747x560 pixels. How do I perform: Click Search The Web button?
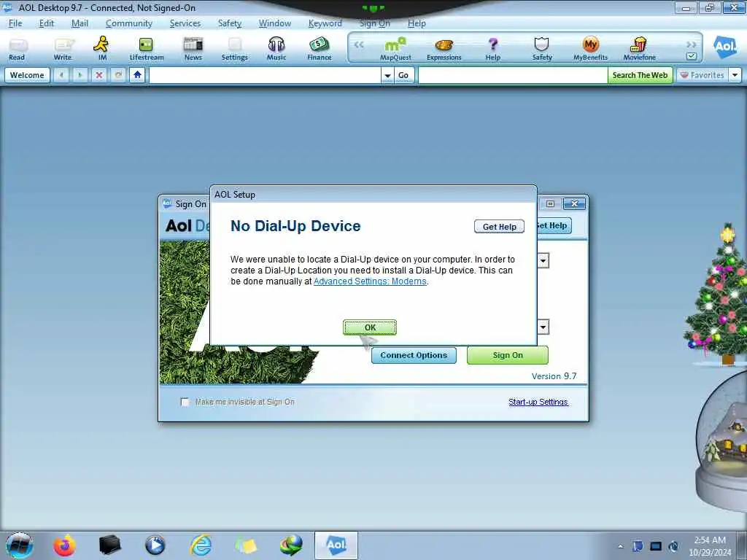[x=640, y=75]
